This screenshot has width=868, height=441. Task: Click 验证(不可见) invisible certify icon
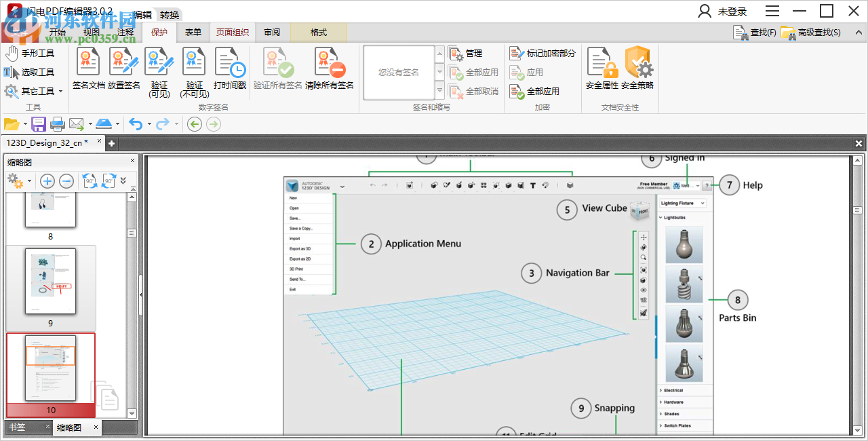coord(195,73)
